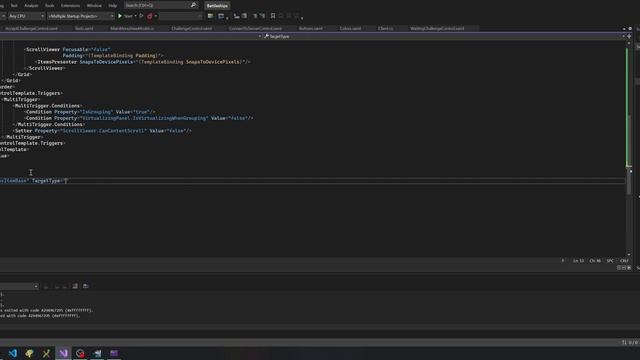640x360 pixels.
Task: Open the last purple taskbar app icon
Action: pyautogui.click(x=114, y=353)
